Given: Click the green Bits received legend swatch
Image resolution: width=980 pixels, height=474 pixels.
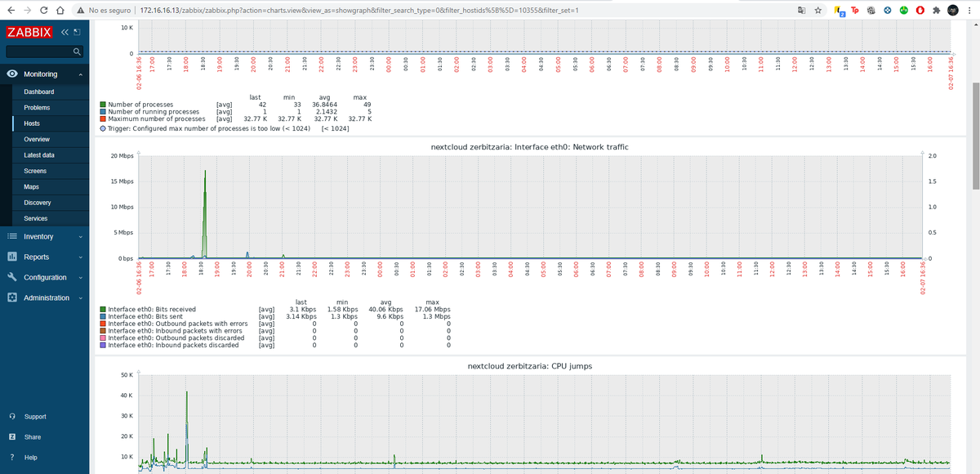Looking at the screenshot, I should [x=102, y=310].
